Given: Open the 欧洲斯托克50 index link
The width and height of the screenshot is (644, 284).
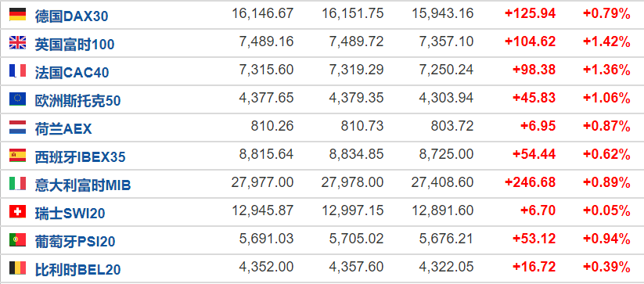Looking at the screenshot, I should point(77,101).
